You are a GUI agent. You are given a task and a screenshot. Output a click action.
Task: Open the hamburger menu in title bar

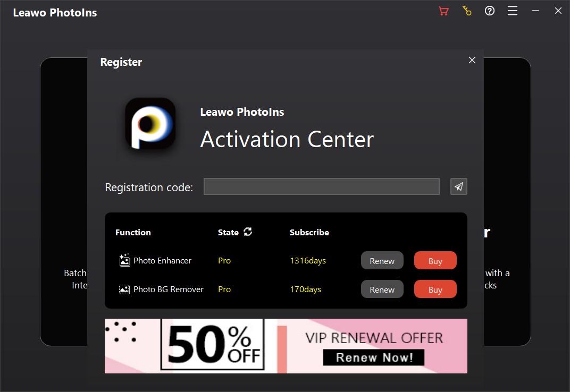[x=513, y=11]
